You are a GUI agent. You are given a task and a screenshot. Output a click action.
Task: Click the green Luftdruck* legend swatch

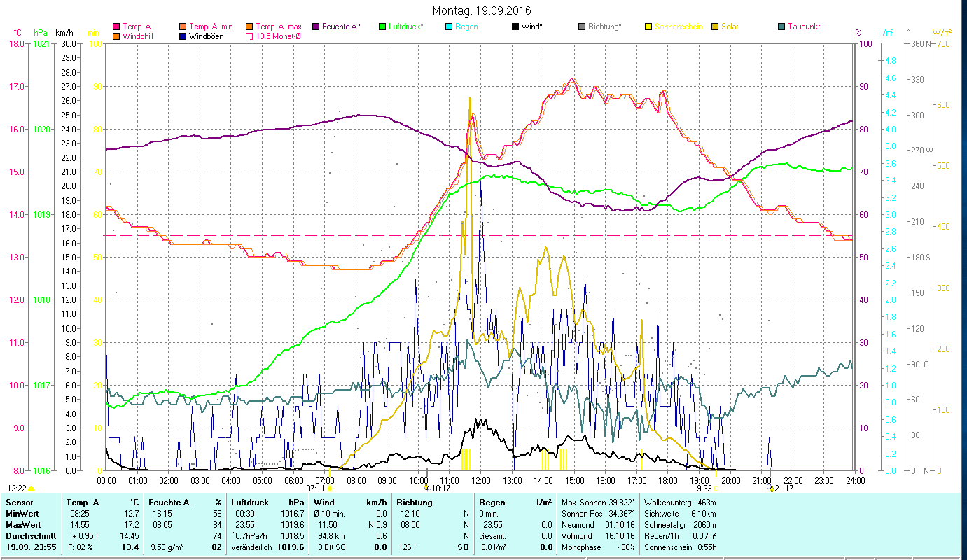pyautogui.click(x=382, y=27)
